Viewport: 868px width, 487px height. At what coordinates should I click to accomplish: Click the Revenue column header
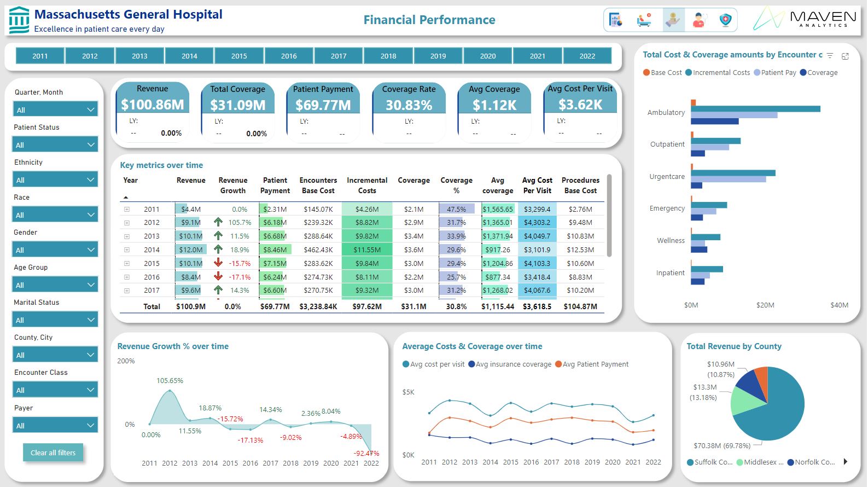[191, 180]
